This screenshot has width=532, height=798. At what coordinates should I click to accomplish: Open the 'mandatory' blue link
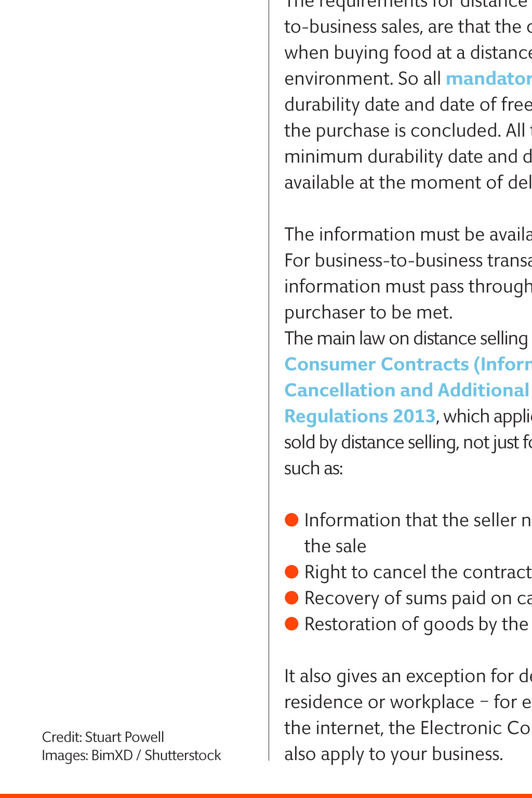point(489,78)
